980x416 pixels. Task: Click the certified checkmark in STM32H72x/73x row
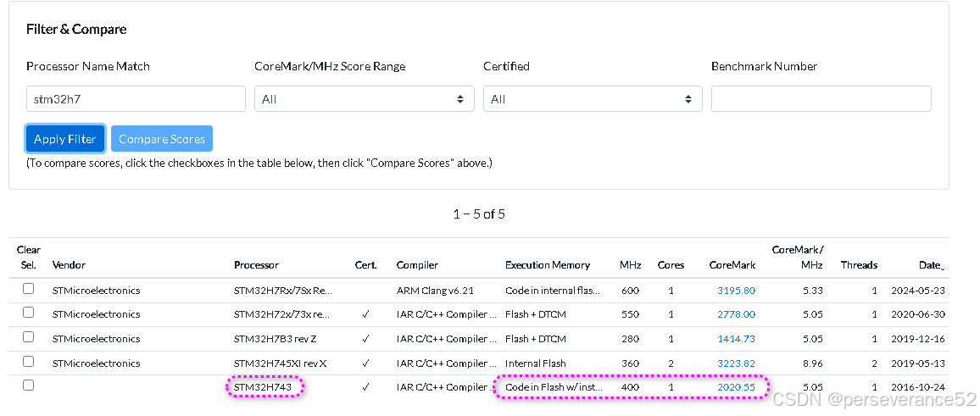tap(365, 314)
